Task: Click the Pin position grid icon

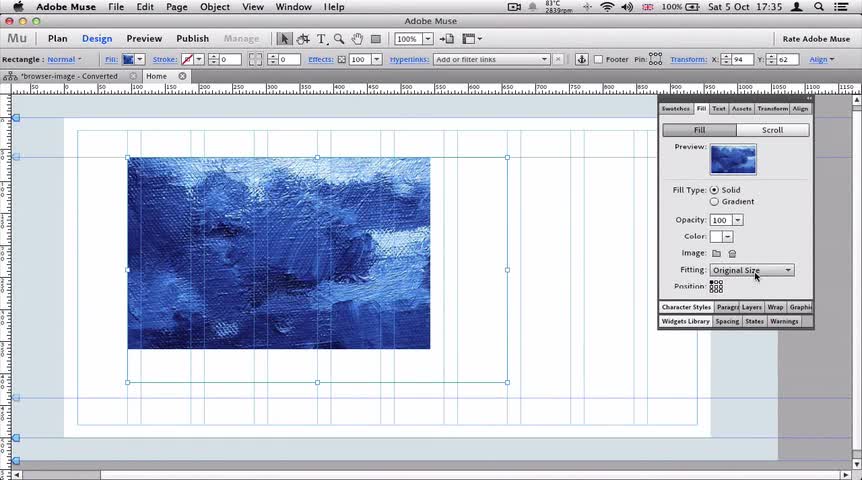Action: tap(655, 59)
